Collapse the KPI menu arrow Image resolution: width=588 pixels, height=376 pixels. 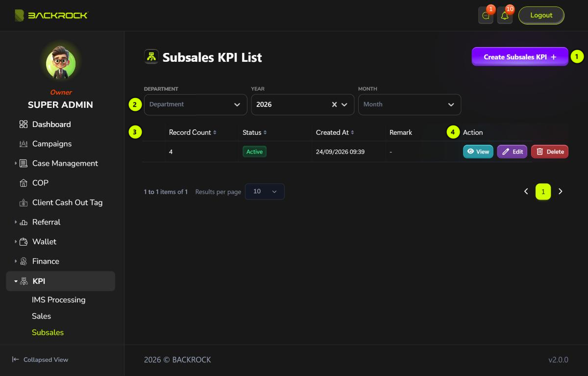point(16,281)
